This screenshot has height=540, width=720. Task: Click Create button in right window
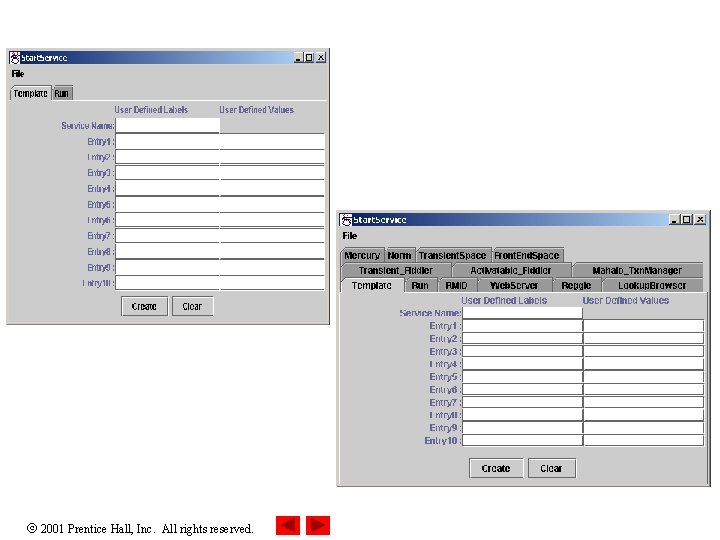pos(496,468)
